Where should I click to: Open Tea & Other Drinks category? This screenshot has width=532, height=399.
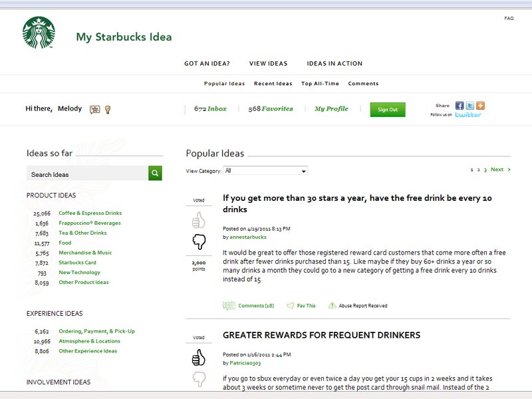(82, 233)
